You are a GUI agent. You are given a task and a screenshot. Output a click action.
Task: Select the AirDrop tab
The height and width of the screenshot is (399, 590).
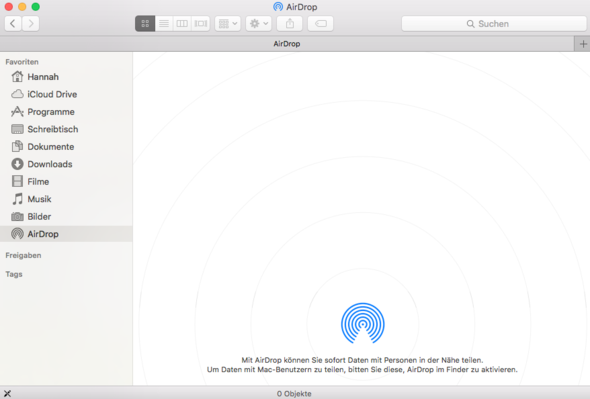pos(287,44)
